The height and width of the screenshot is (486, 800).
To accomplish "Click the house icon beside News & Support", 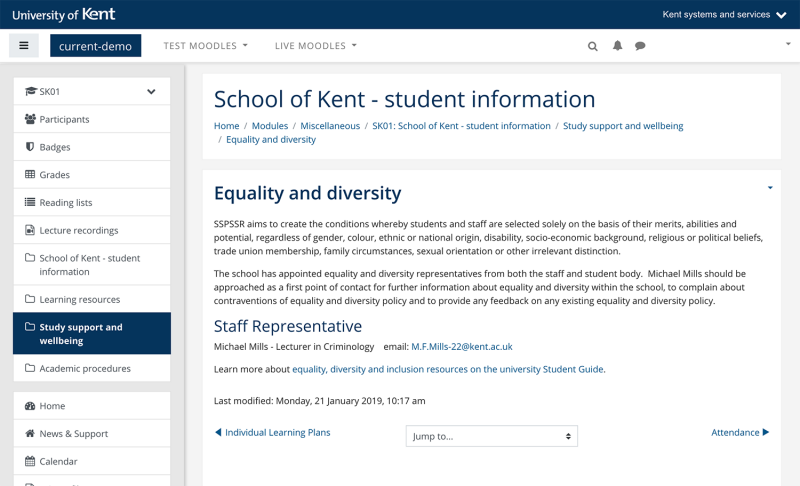I will [30, 433].
